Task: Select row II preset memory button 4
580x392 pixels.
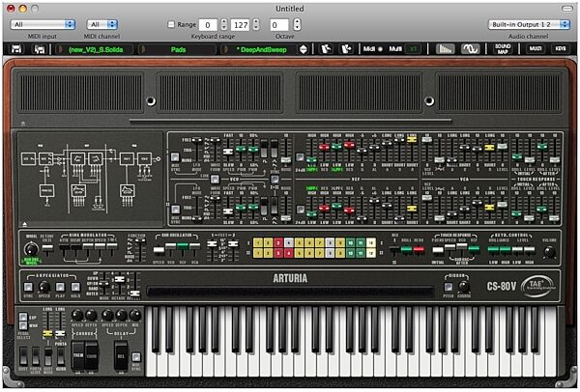Action: tap(288, 253)
